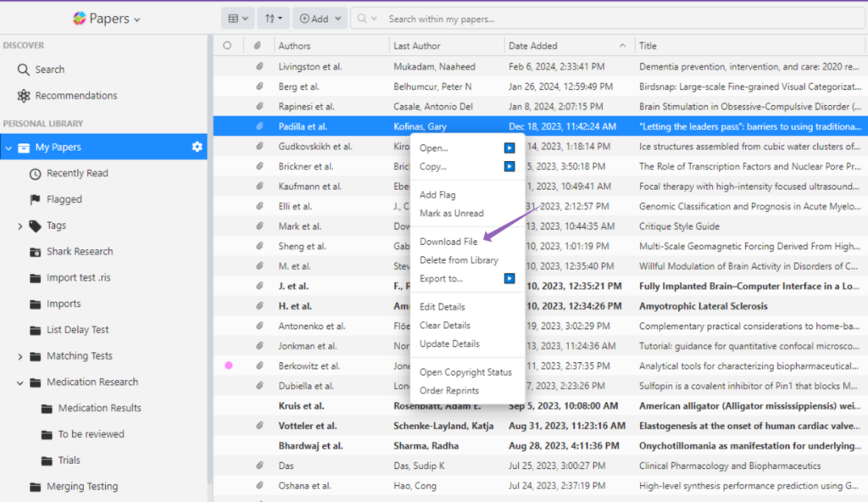868x502 pixels.
Task: Open the Flagged list via flag icon
Action: 35,200
